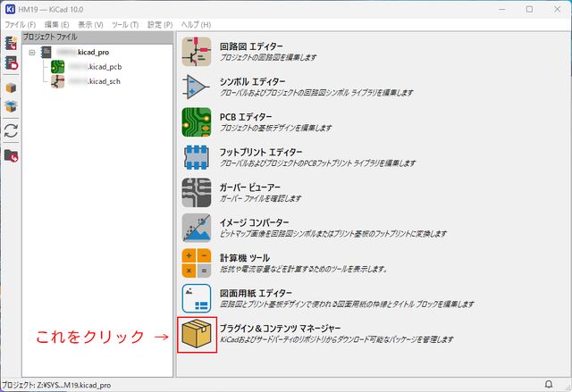The width and height of the screenshot is (572, 392).
Task: Open the プラグイン＆コンテンツ マネージャー box icon
Action: pyautogui.click(x=197, y=334)
